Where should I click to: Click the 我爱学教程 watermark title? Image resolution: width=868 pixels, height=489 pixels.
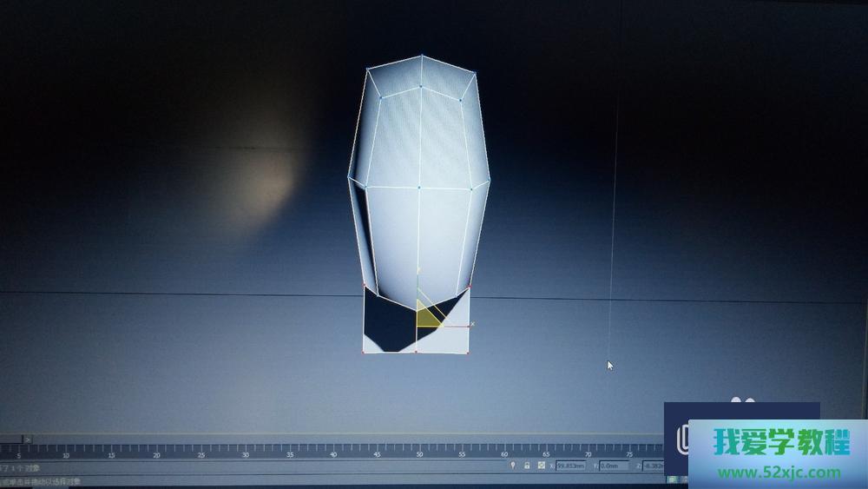click(781, 443)
